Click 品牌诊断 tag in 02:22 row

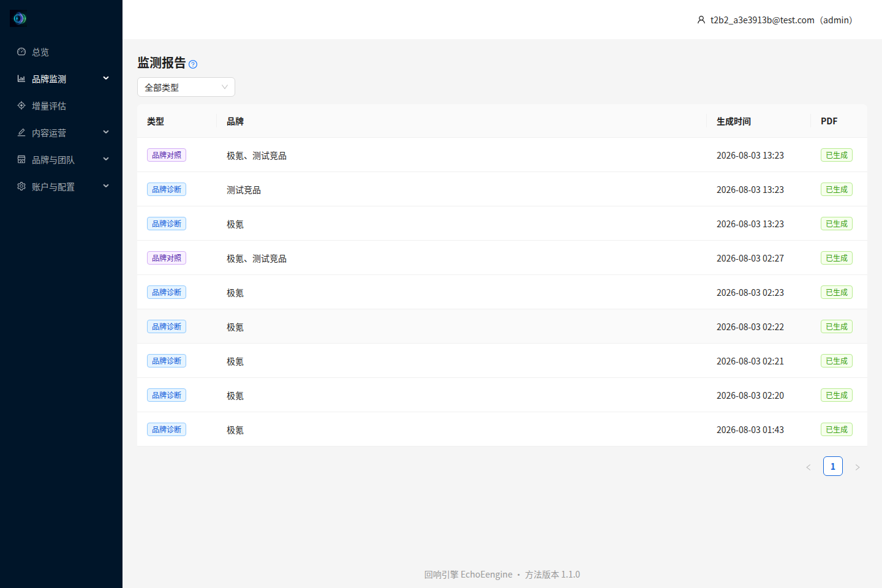pos(167,326)
